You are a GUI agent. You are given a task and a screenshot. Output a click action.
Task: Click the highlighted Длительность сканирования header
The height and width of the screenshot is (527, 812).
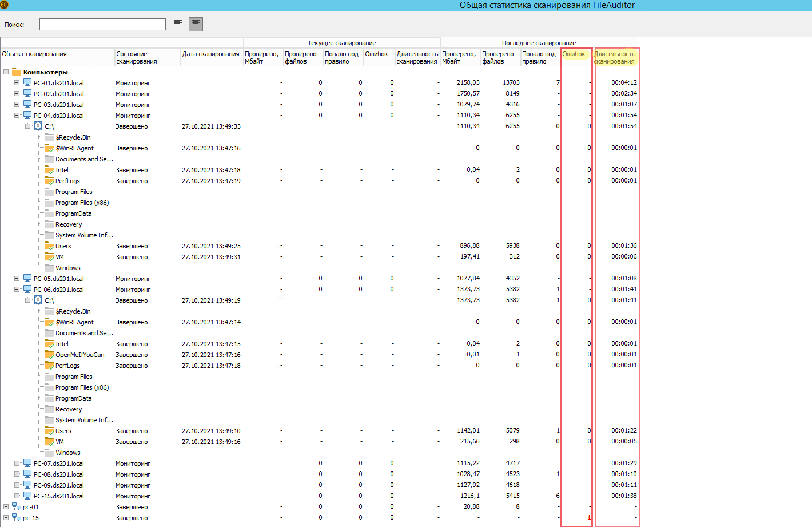(615, 57)
